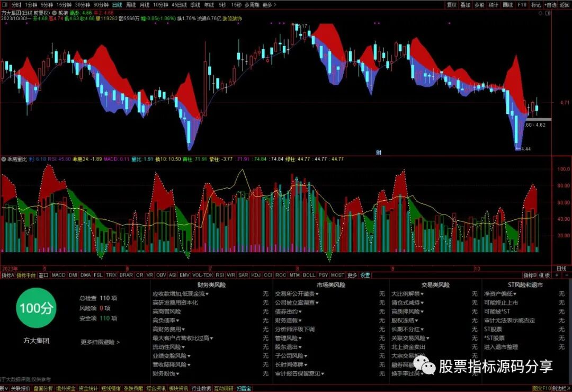Switch to 15分钟 period
Image resolution: width=572 pixels, height=392 pixels.
(x=64, y=5)
